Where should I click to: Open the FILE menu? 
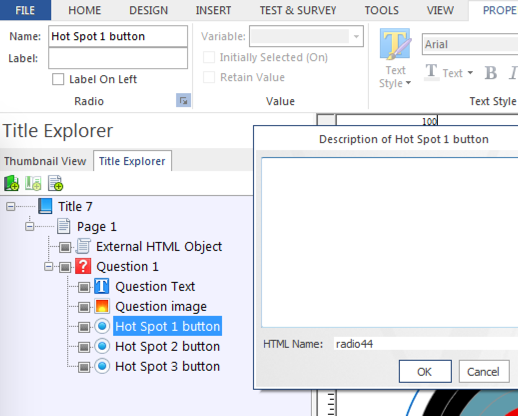[25, 10]
